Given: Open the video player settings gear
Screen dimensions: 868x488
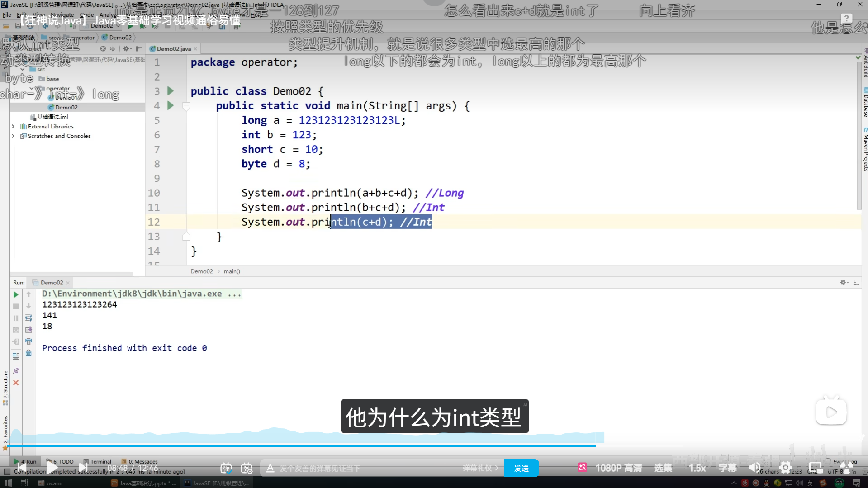Looking at the screenshot, I should tap(785, 468).
